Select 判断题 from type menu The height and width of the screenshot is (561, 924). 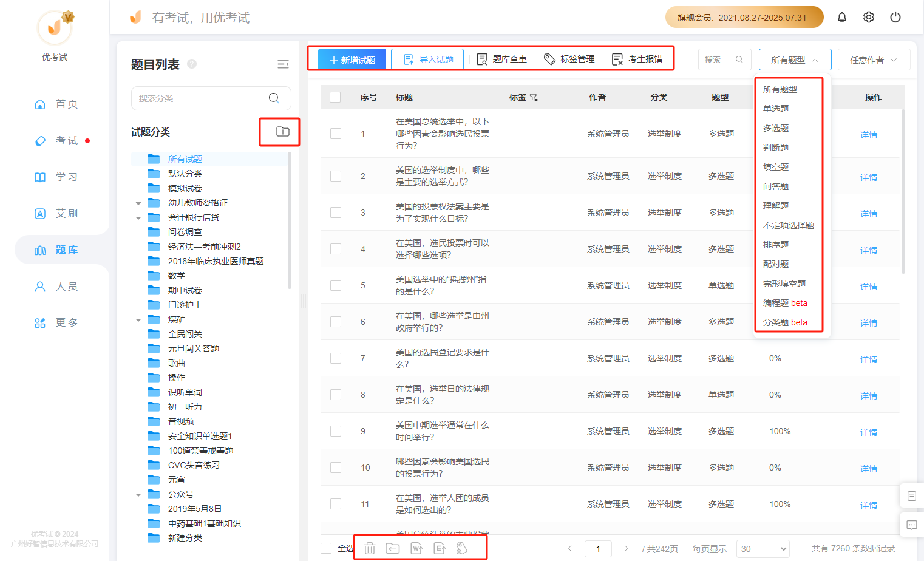pyautogui.click(x=775, y=148)
